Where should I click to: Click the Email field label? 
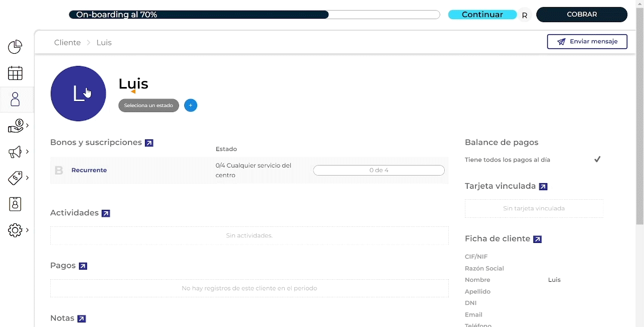[x=473, y=314]
